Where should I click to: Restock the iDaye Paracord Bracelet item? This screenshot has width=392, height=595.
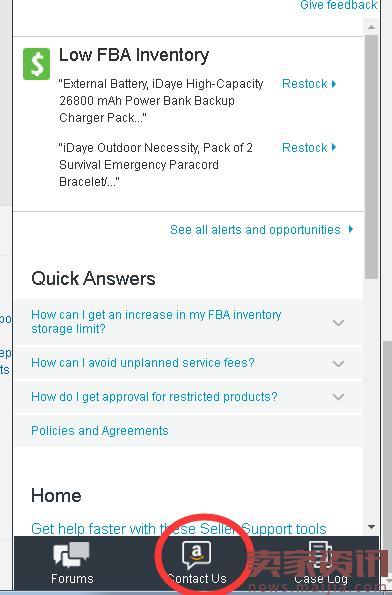point(305,147)
